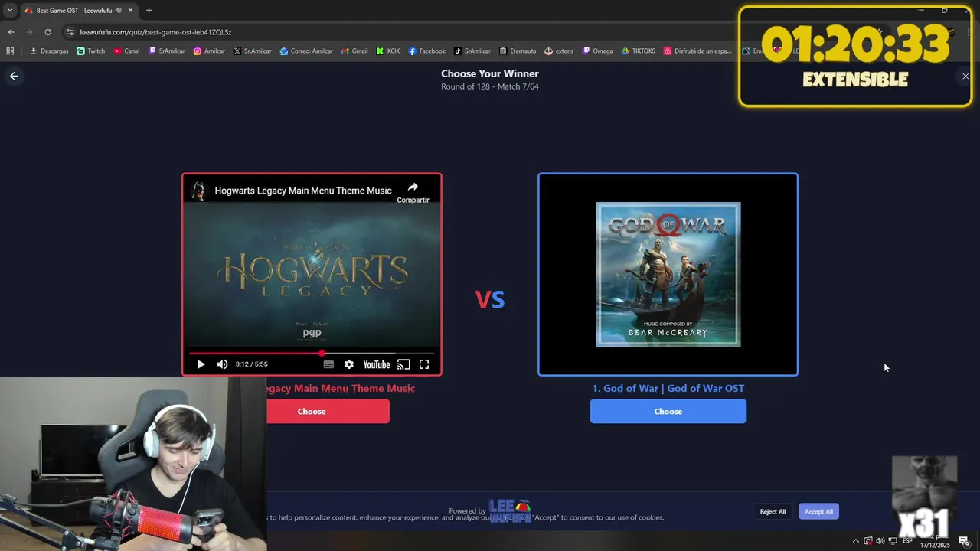The width and height of the screenshot is (980, 551).
Task: Open the Instagram Amilcar bookmark
Action: tap(209, 51)
